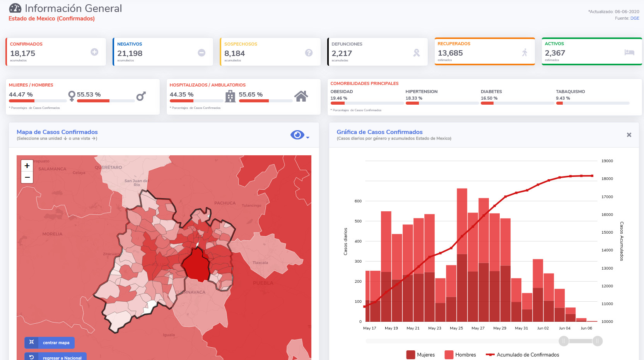Viewport: 644px width, 360px height.
Task: Click the ribbon icon in the Defunciones card
Action: coord(416,53)
